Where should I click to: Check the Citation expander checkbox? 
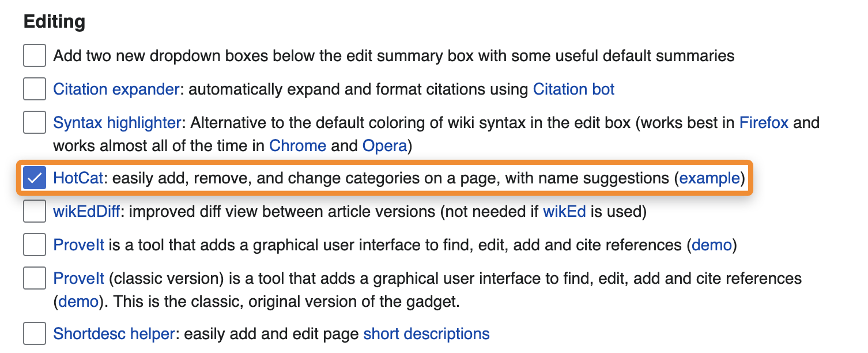pos(35,89)
